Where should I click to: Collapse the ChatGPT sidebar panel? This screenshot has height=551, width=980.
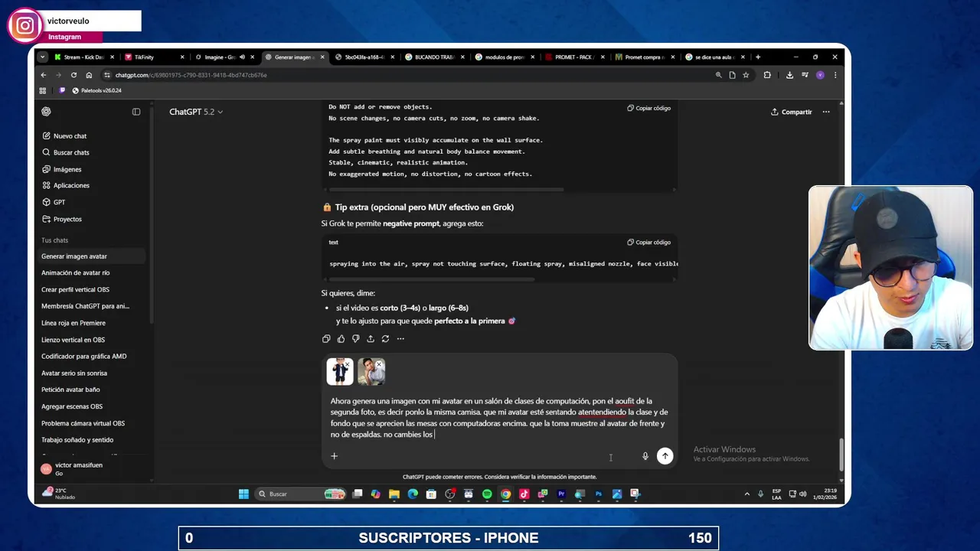136,112
